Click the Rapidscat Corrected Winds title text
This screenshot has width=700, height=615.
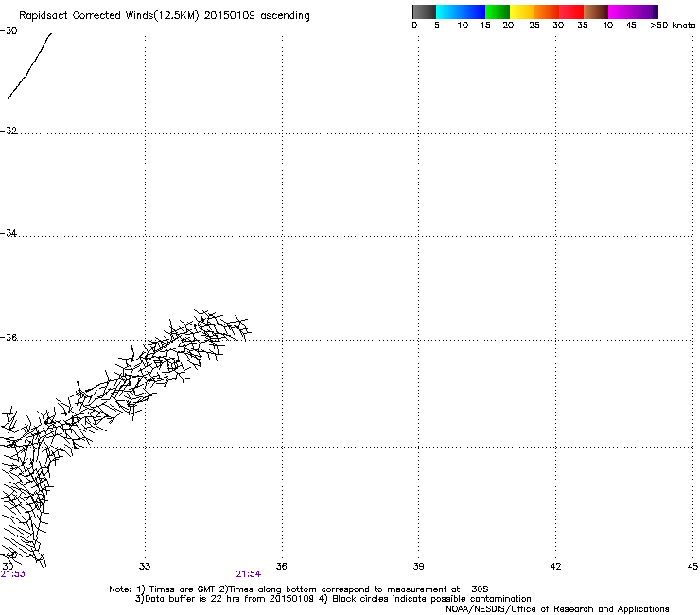point(165,16)
